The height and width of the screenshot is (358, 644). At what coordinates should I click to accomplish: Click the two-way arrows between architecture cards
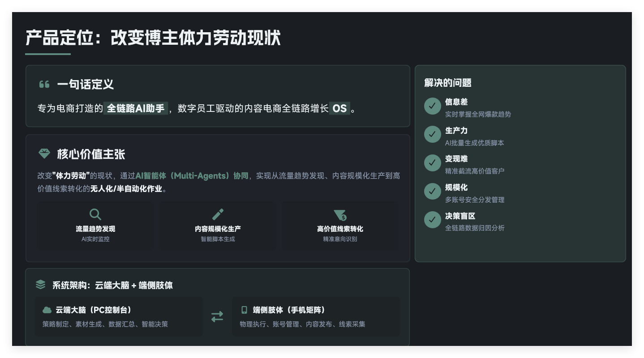point(217,316)
